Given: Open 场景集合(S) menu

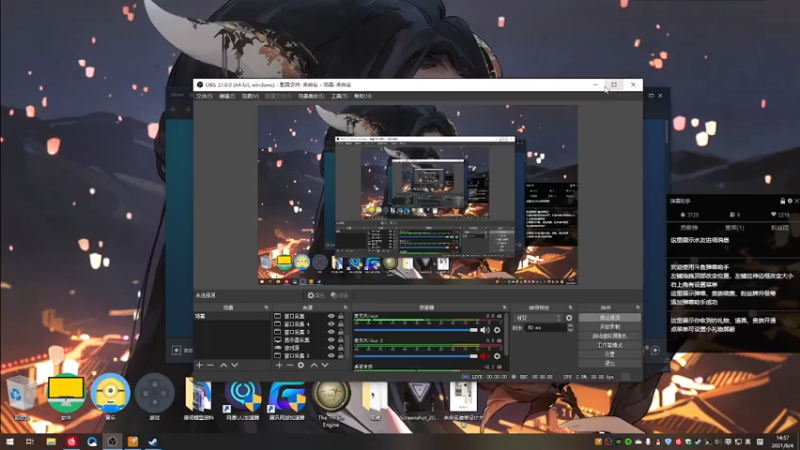Looking at the screenshot, I should 311,96.
